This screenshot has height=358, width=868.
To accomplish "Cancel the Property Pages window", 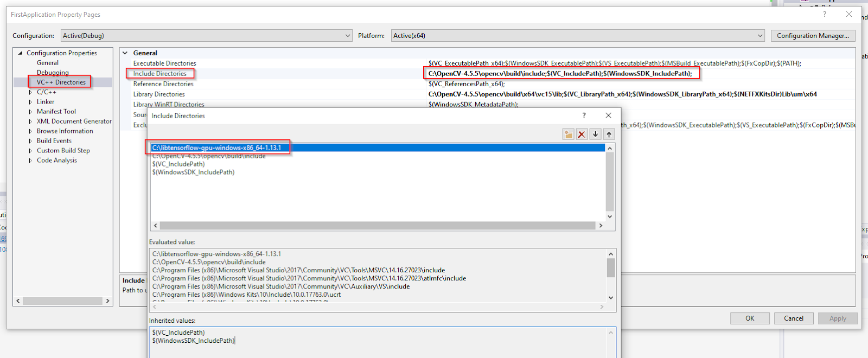I will click(x=794, y=318).
